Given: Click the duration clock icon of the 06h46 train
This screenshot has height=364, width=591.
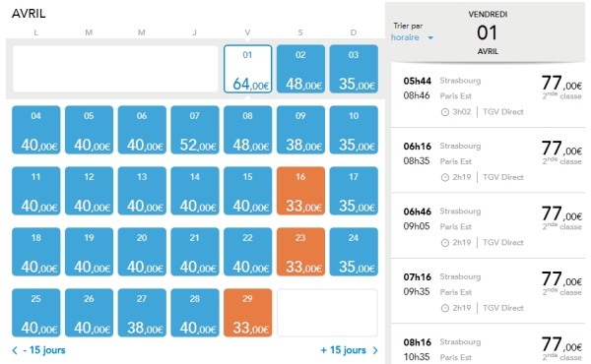Looking at the screenshot, I should pos(445,243).
